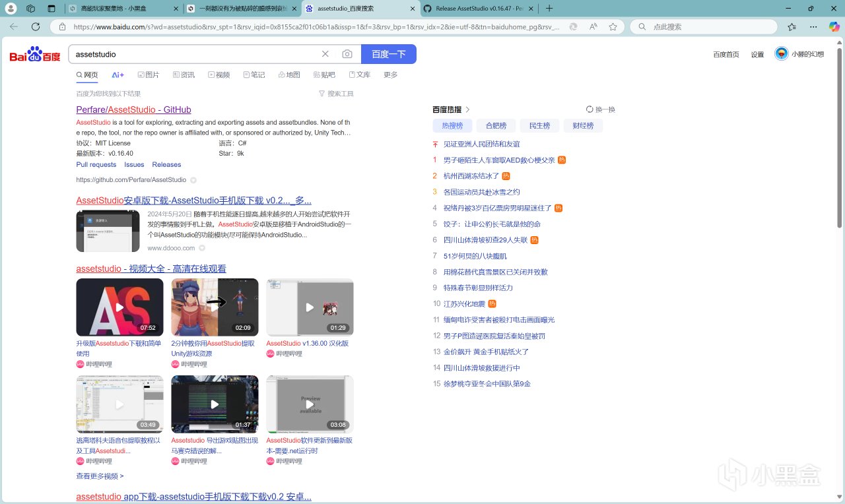The width and height of the screenshot is (845, 504).
Task: Play the 01:29 AssetStudio 汉化版 video
Action: pos(310,307)
